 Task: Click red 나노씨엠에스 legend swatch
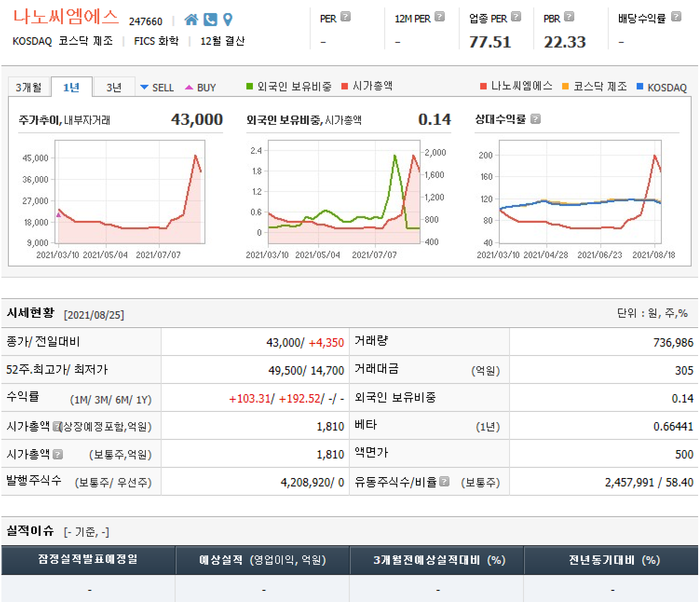point(483,86)
